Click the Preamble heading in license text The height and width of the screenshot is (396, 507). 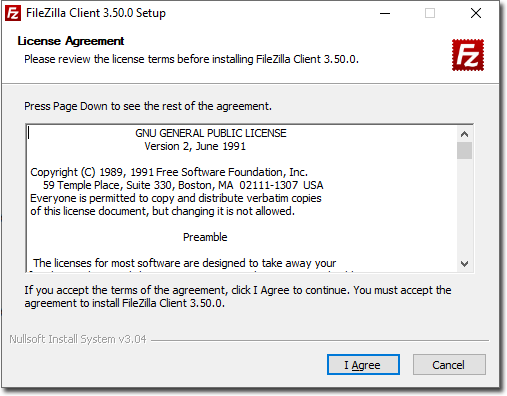click(x=205, y=237)
